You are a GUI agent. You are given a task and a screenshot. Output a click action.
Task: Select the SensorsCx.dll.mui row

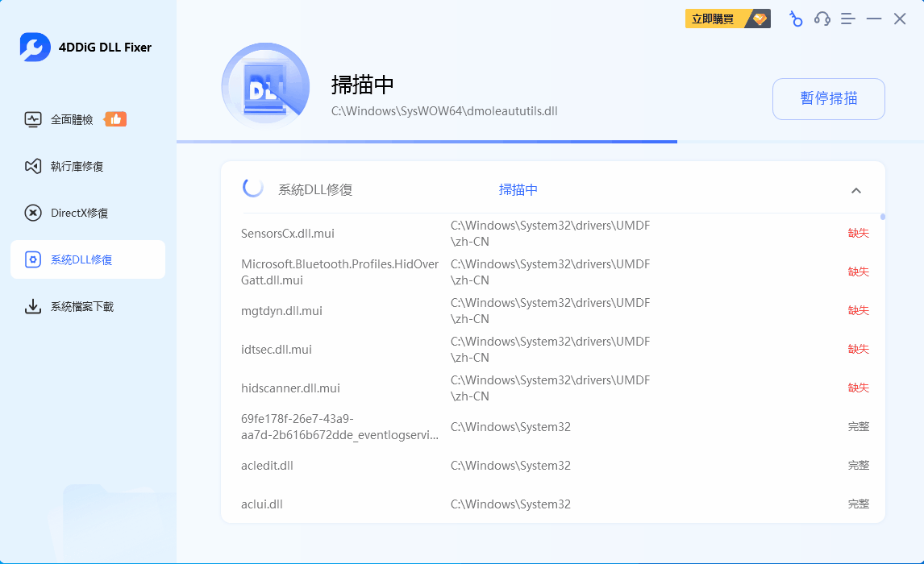[x=555, y=233]
